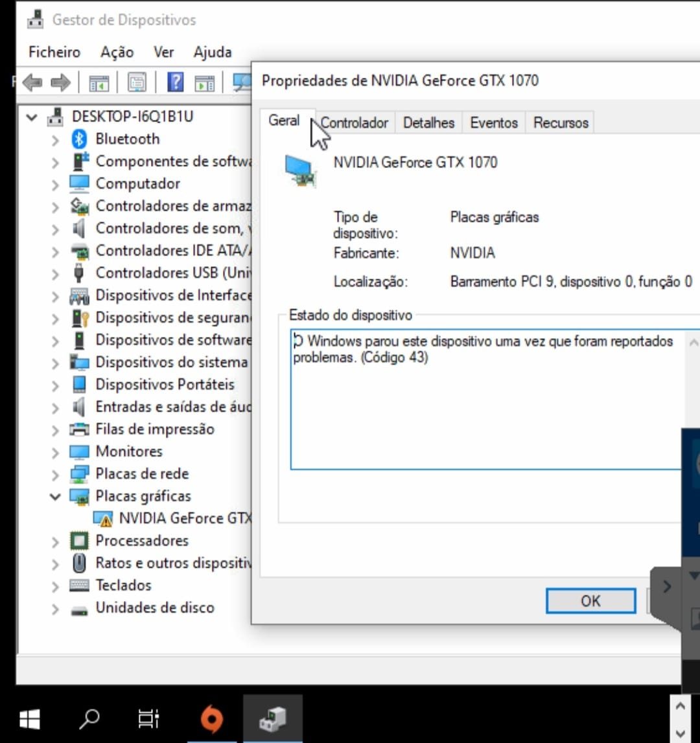This screenshot has height=743, width=700.
Task: Select the Entradas e saídas de áudio row
Action: (161, 407)
